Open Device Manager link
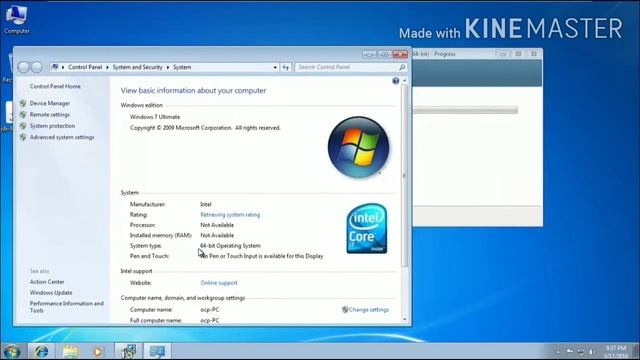This screenshot has width=640, height=360. tap(50, 104)
